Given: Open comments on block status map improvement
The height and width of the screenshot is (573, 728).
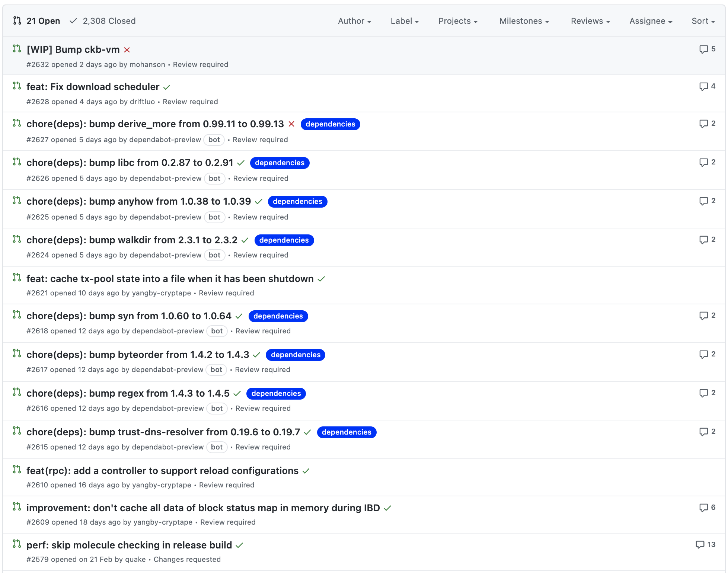Looking at the screenshot, I should (703, 508).
